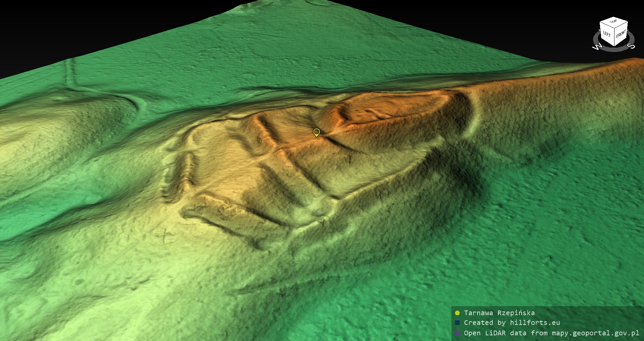Click the Tarnawa Rzepińska legend label

[499, 313]
